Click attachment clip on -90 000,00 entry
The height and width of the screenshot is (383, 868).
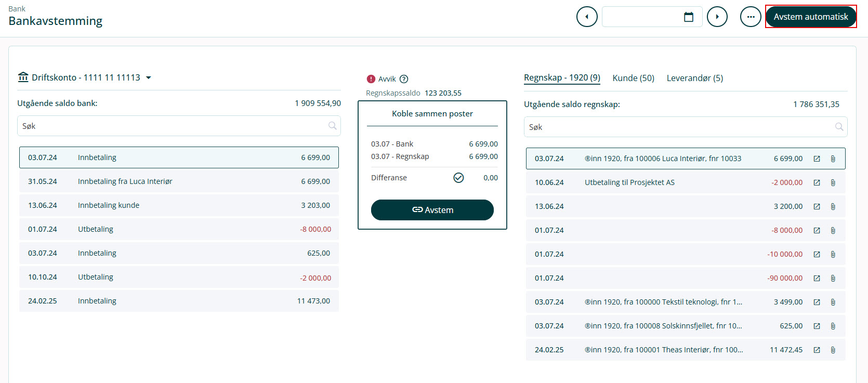pyautogui.click(x=833, y=278)
